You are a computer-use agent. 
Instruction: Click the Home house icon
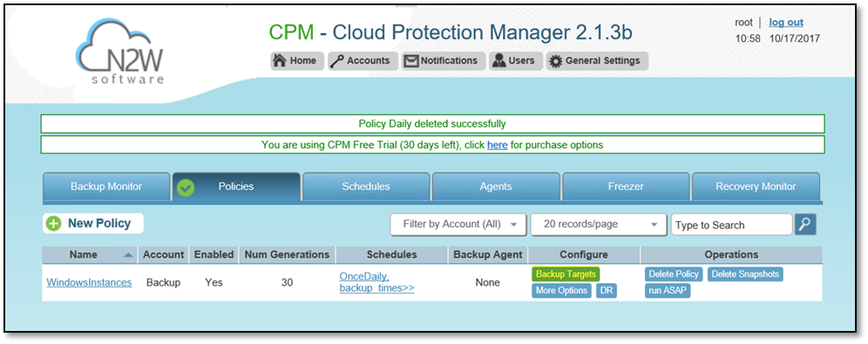click(280, 61)
